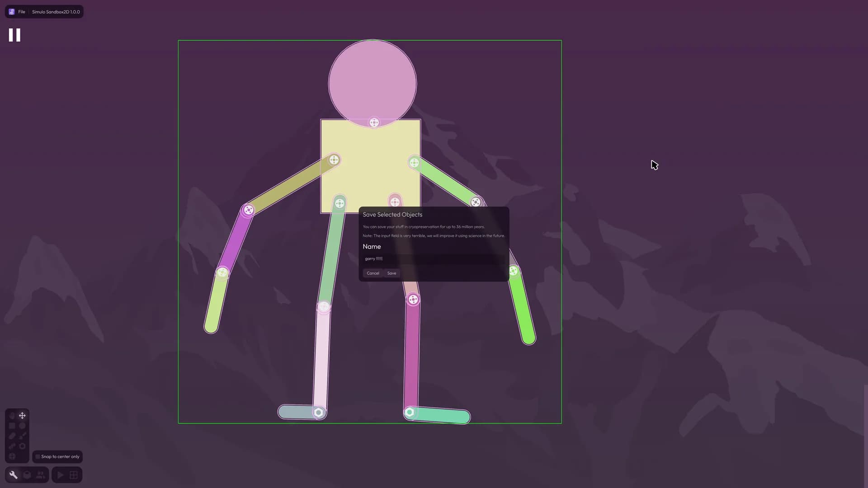This screenshot has height=488, width=868.
Task: Click the Simulo app logo icon
Action: (x=12, y=12)
